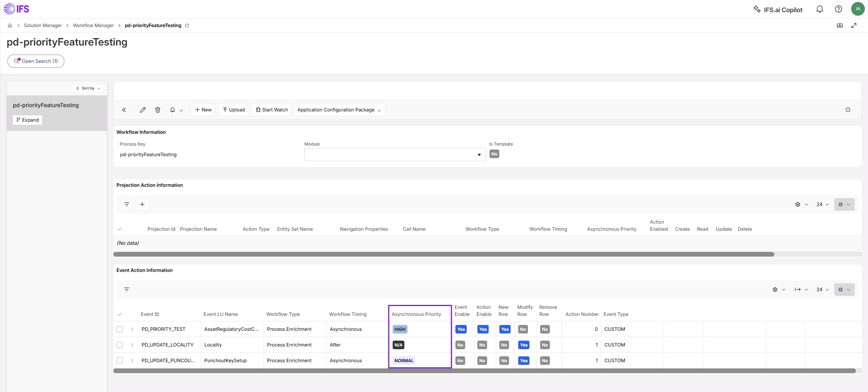This screenshot has width=868, height=392.
Task: Click the New button
Action: click(x=203, y=110)
